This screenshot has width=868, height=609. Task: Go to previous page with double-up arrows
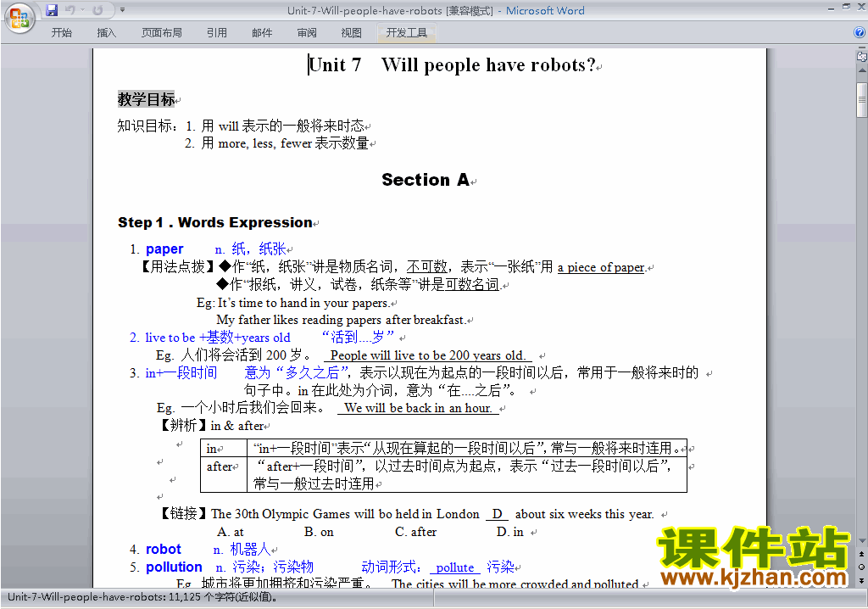[862, 554]
